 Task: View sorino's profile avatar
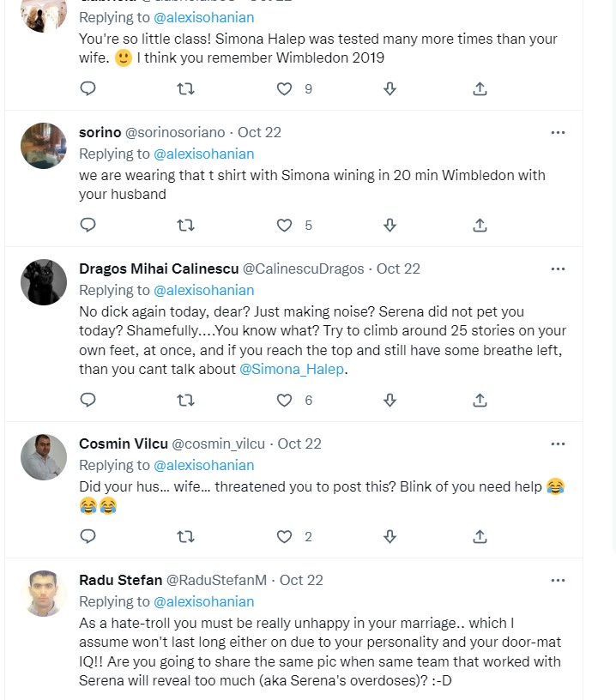[44, 146]
